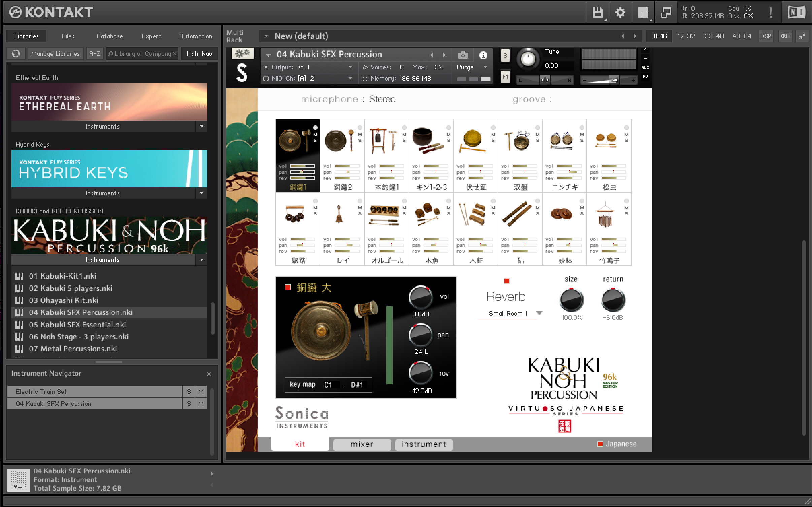Open Kontakt options gear
This screenshot has width=812, height=507.
coord(620,13)
